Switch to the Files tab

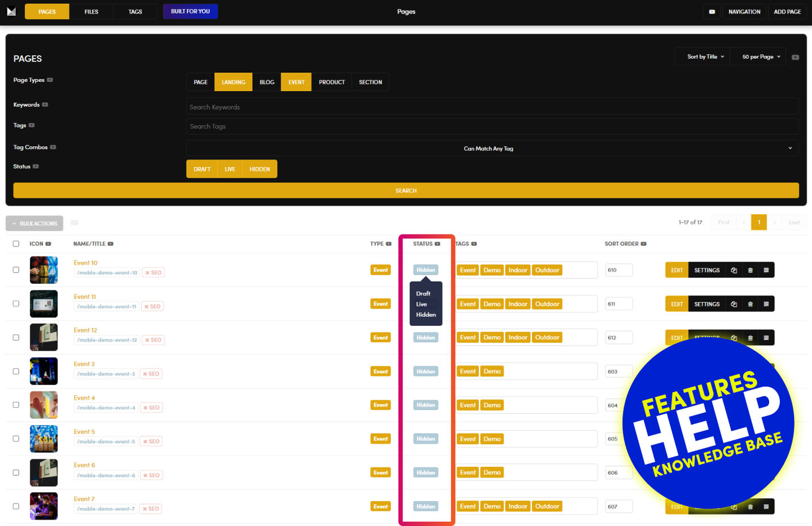point(91,12)
